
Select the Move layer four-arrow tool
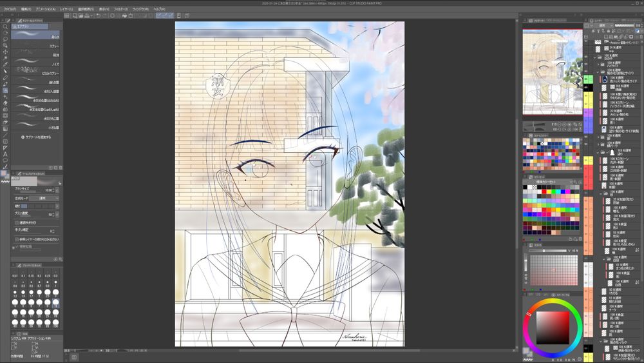pyautogui.click(x=5, y=52)
